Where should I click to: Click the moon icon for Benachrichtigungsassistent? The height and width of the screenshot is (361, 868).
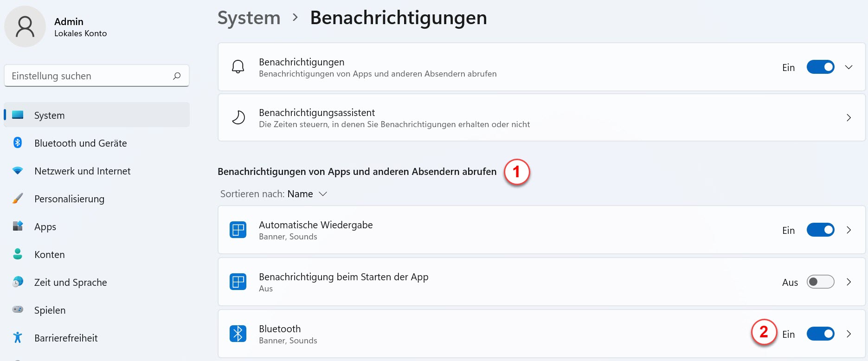pyautogui.click(x=238, y=117)
